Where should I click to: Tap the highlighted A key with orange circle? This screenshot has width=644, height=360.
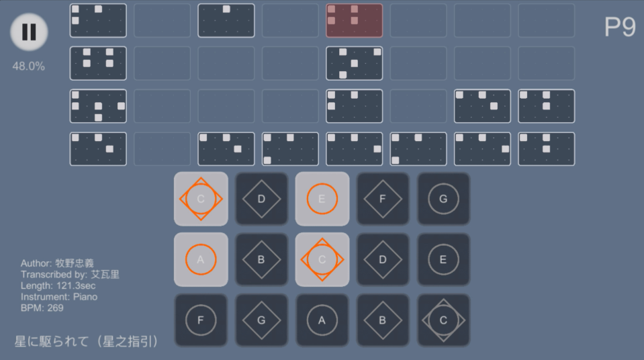pos(201,260)
